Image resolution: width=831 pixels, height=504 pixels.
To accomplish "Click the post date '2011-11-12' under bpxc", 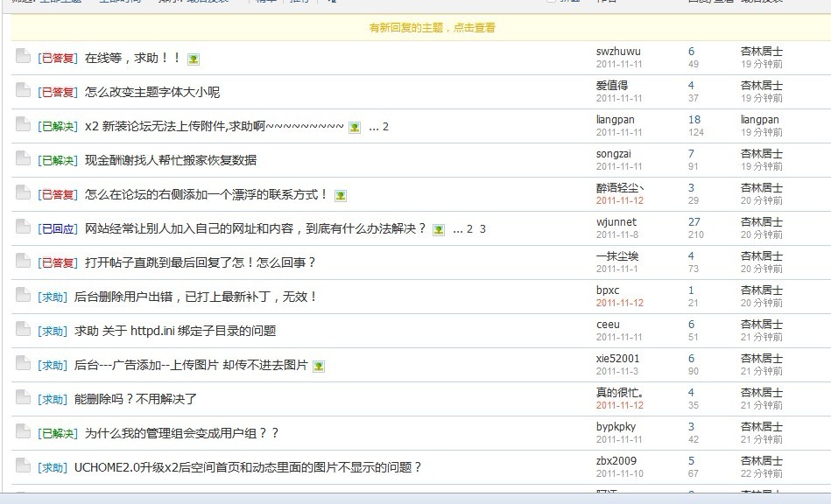I will tap(620, 303).
